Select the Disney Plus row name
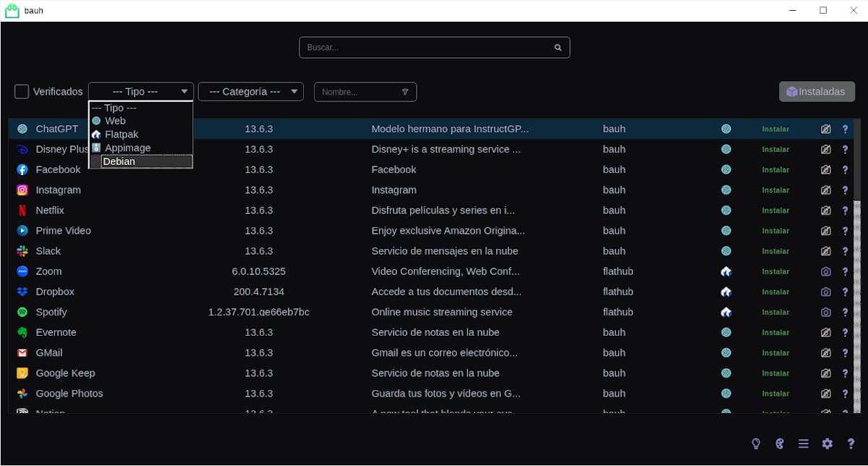Viewport: 868px width, 466px height. [62, 149]
